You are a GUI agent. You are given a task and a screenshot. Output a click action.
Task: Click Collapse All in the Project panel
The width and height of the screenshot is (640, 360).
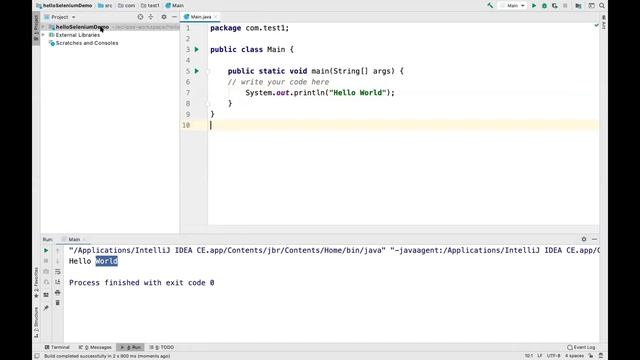coord(151,17)
